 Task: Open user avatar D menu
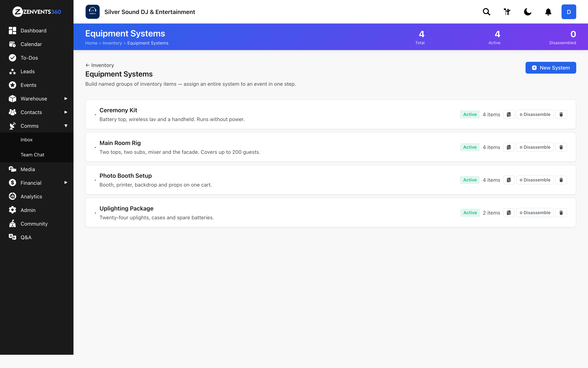(569, 12)
